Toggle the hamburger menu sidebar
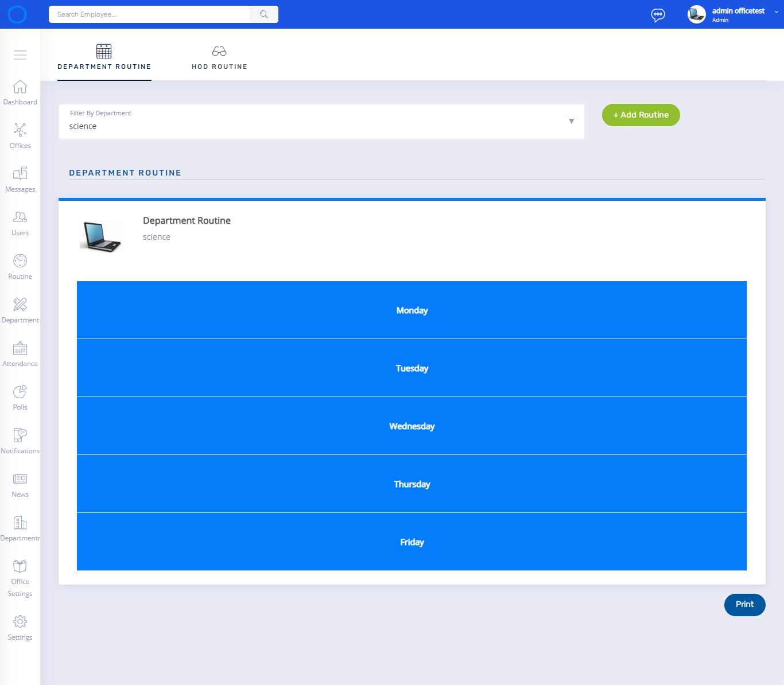This screenshot has height=685, width=784. [20, 55]
